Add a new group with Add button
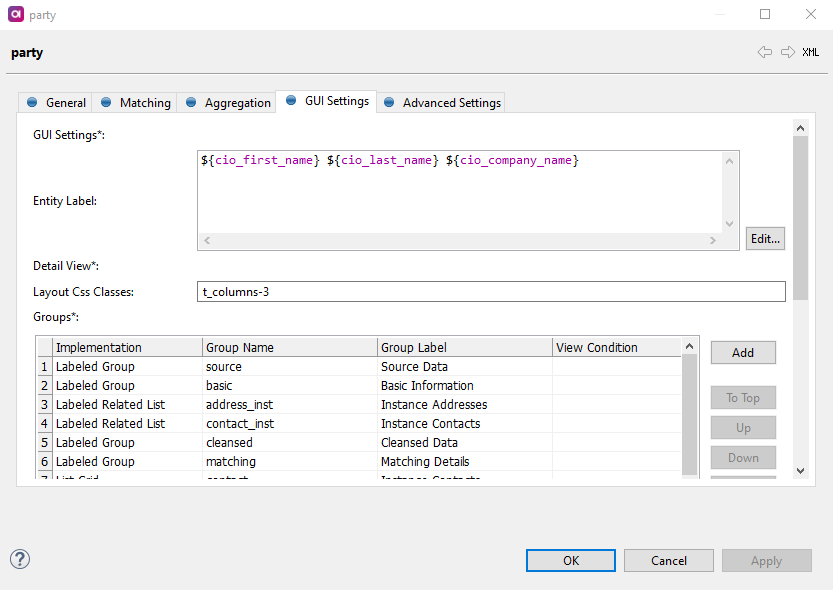This screenshot has width=833, height=590. [x=742, y=352]
